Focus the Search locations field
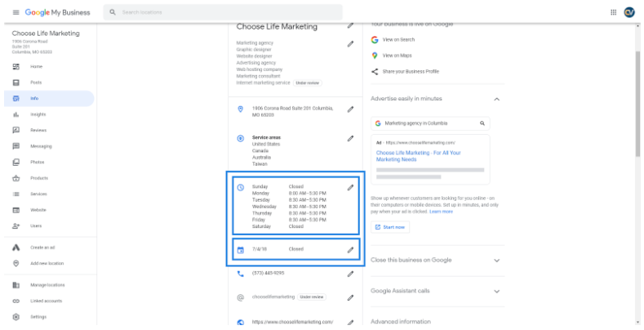This screenshot has height=330, width=644. click(223, 12)
